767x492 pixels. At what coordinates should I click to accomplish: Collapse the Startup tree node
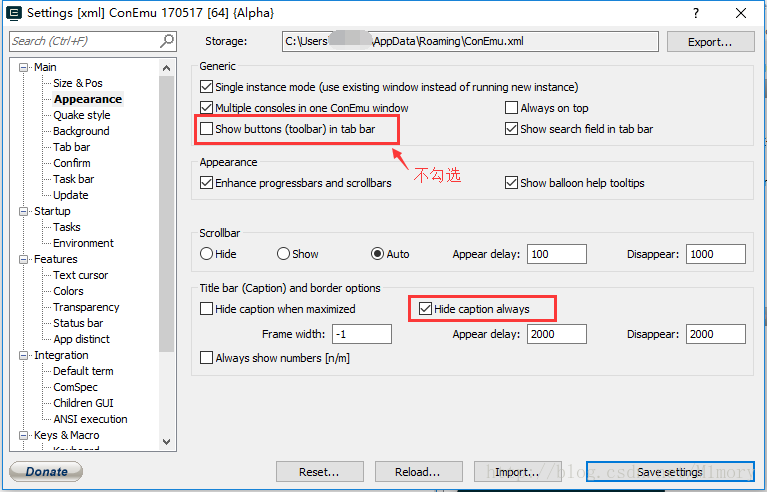click(23, 211)
